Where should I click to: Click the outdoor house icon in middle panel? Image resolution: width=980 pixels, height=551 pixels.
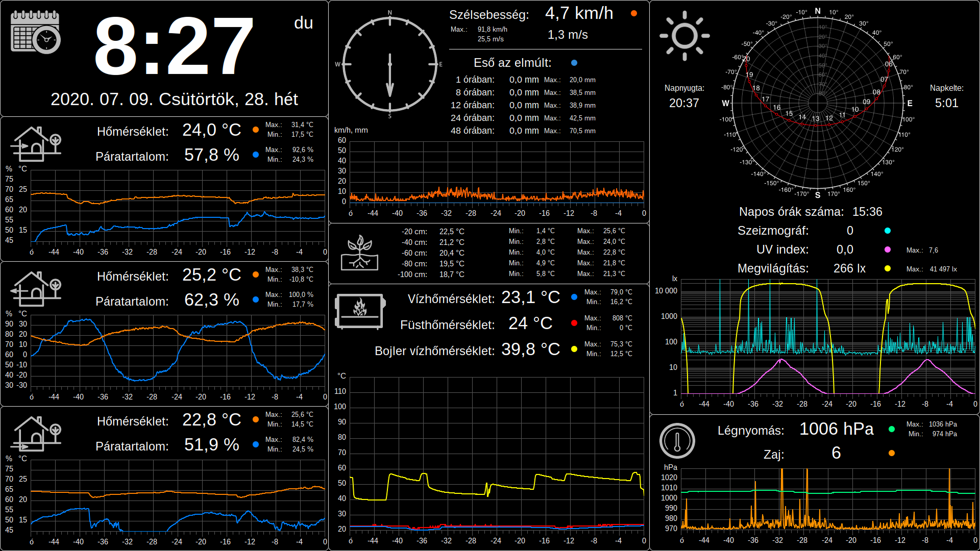36,289
